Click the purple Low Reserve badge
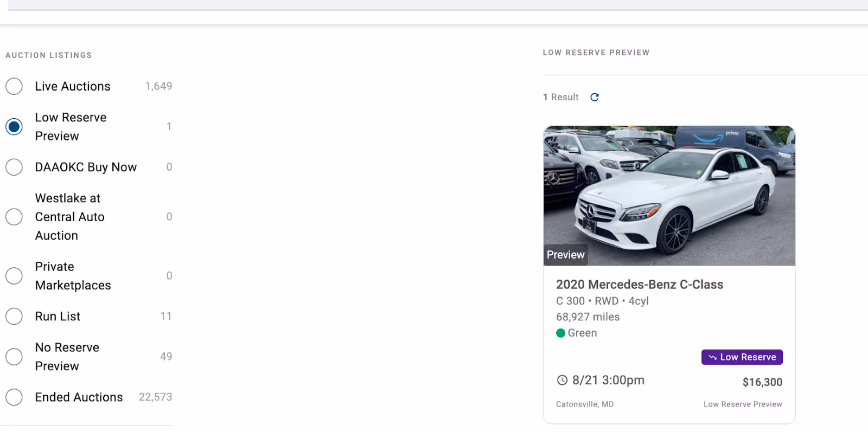 pos(742,357)
